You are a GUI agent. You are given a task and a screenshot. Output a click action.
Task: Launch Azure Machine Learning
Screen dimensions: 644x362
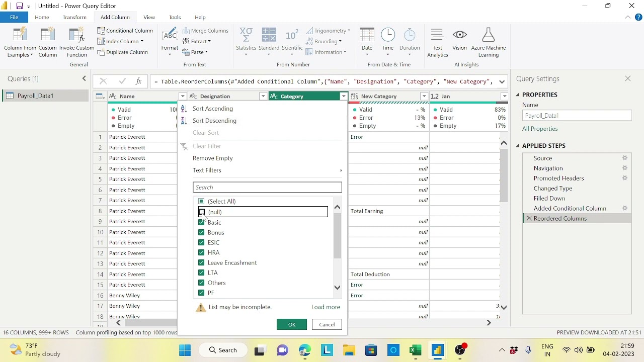[x=489, y=42]
